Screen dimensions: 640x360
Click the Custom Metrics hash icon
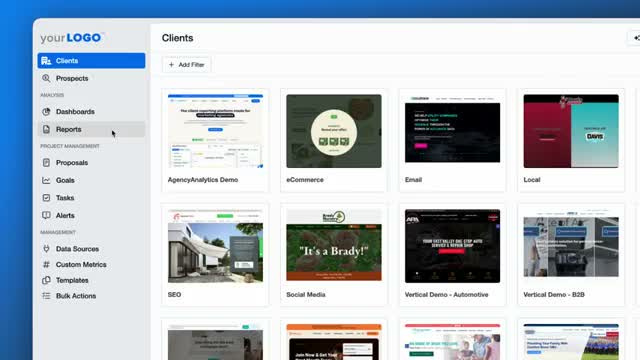46,264
